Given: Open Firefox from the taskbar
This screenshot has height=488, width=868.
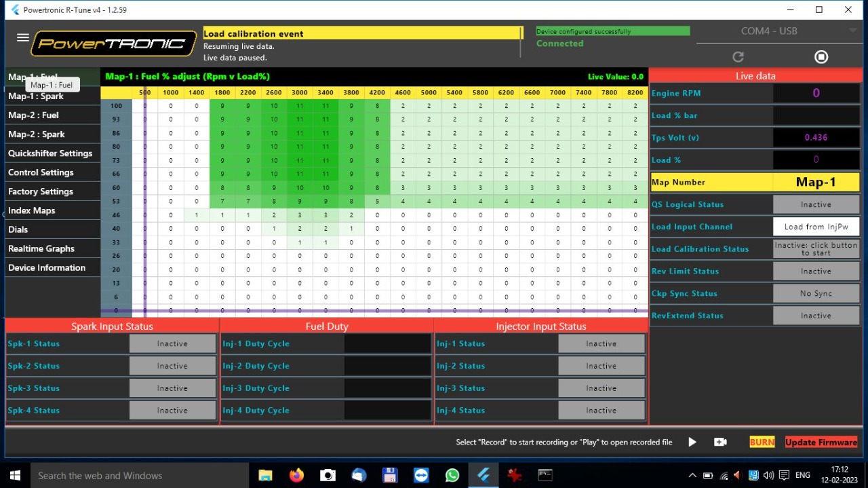Looking at the screenshot, I should click(x=296, y=475).
